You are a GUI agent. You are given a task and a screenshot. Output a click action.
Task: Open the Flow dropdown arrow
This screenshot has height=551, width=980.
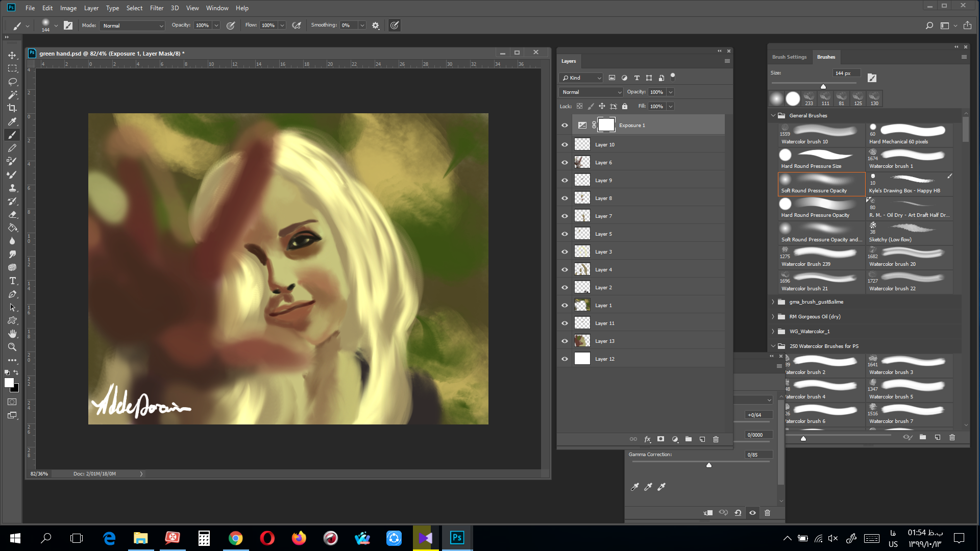click(x=282, y=26)
